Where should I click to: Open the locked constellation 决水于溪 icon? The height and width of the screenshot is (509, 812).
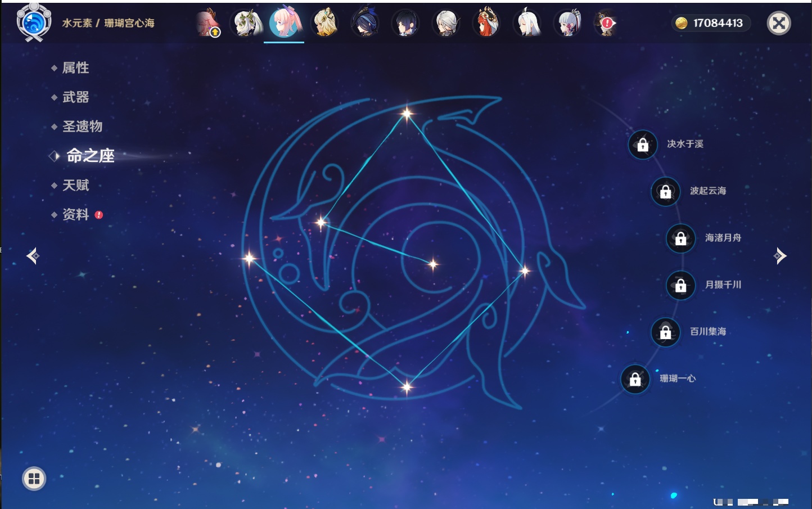(643, 145)
